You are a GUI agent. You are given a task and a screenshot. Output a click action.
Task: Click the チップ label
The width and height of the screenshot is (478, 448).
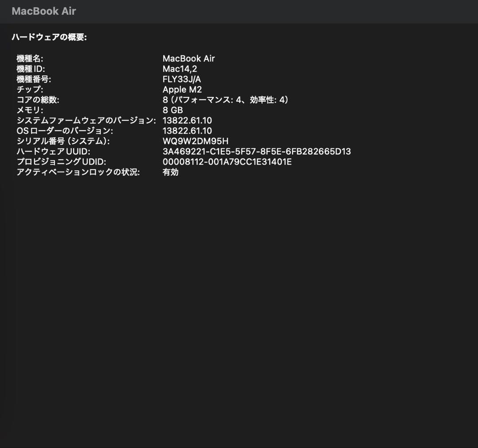pyautogui.click(x=27, y=89)
